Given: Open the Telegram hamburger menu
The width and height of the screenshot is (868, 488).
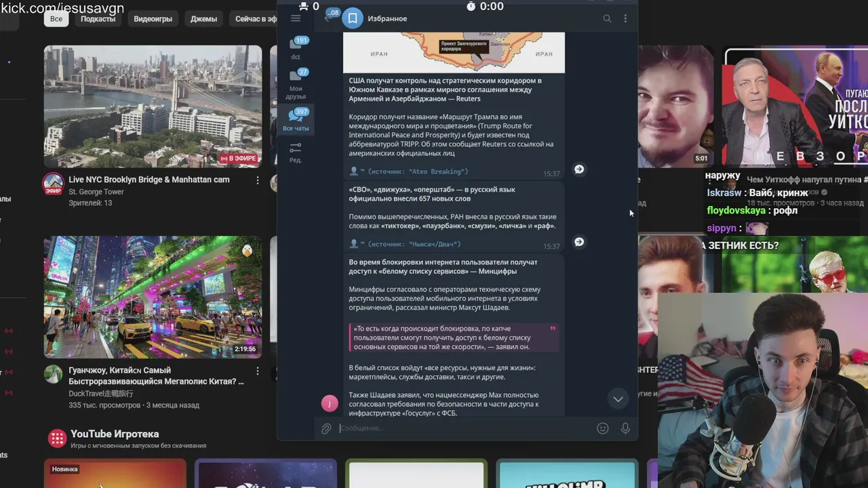Looking at the screenshot, I should (296, 18).
